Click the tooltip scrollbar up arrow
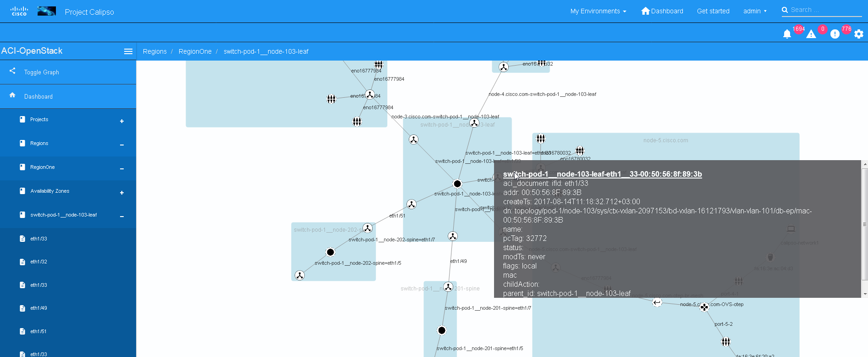 [x=864, y=164]
